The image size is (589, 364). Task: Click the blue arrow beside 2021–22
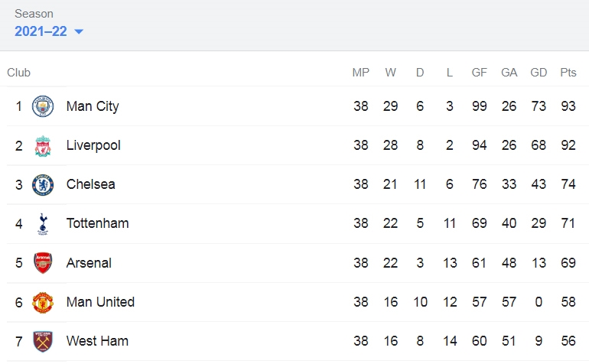79,31
